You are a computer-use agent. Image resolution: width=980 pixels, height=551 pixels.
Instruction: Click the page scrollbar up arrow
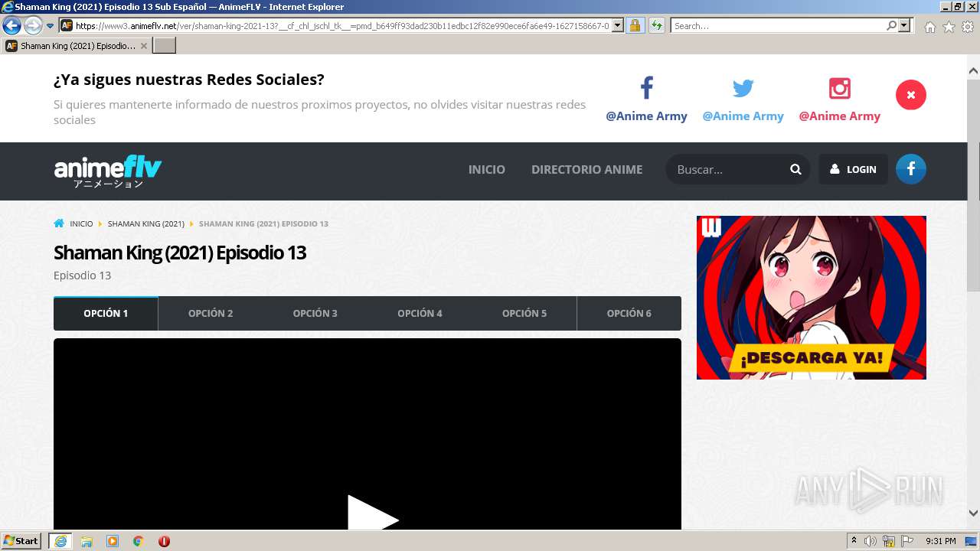(973, 70)
